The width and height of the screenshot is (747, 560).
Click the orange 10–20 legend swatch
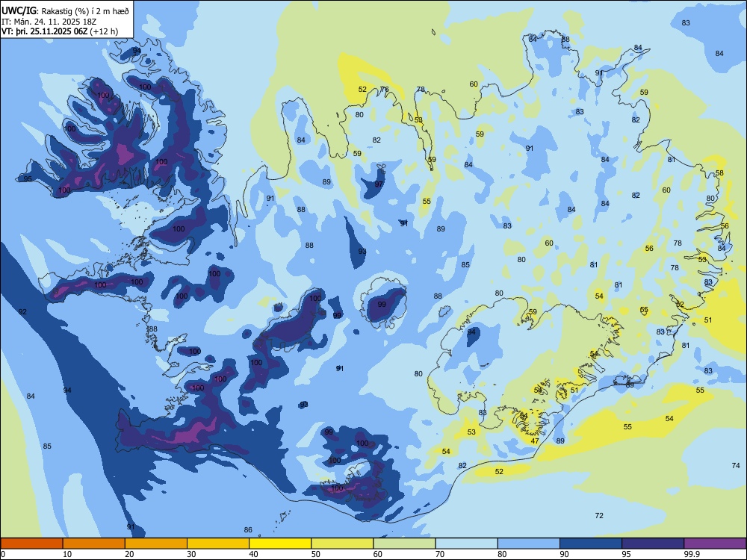click(94, 544)
